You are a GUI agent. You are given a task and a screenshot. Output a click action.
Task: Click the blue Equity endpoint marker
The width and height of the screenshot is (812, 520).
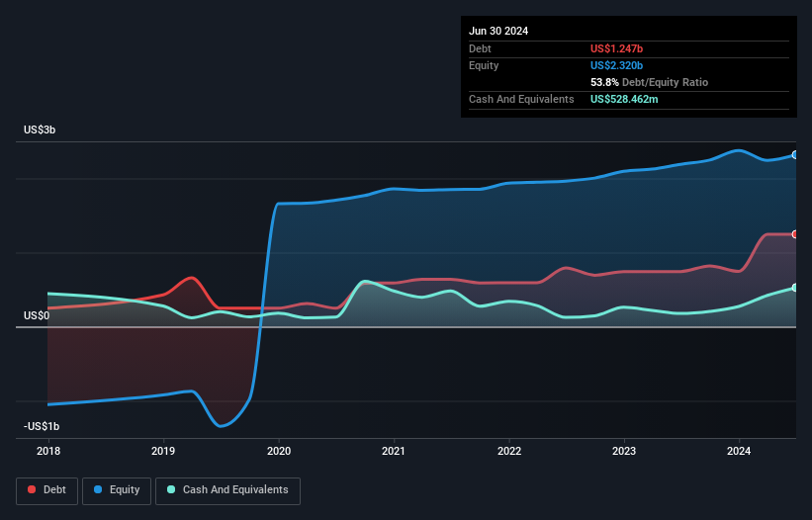click(x=795, y=154)
